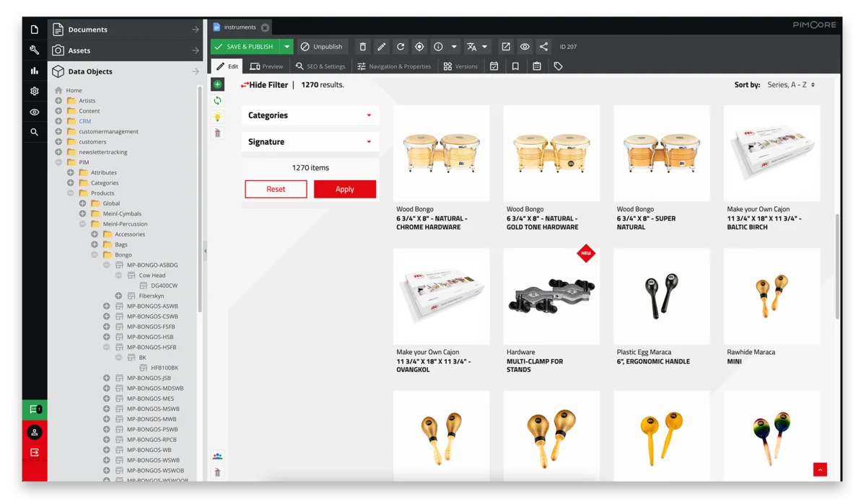Expand the Signature filter dropdown
This screenshot has width=866, height=504.
pos(310,142)
